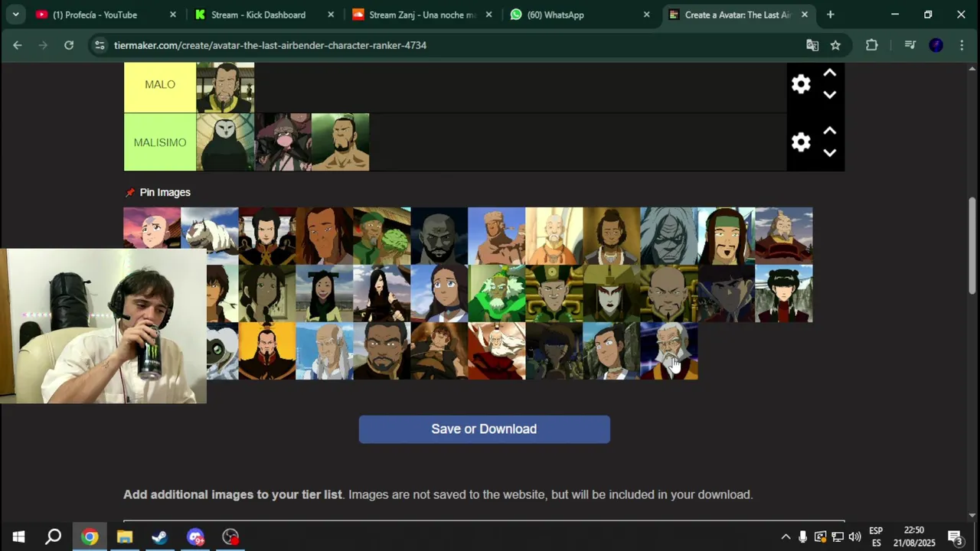The width and height of the screenshot is (980, 551).
Task: Open settings gear for MALISIMO tier
Action: coord(801,142)
